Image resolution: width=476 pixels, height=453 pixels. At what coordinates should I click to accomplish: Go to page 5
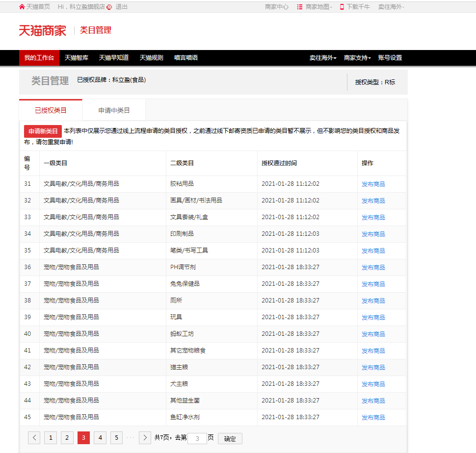coord(117,437)
